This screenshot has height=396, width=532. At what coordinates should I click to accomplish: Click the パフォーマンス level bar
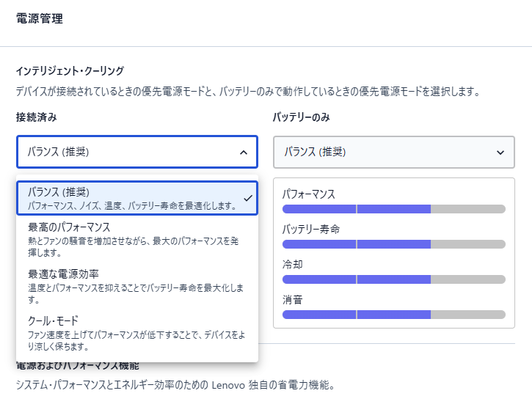(x=394, y=209)
